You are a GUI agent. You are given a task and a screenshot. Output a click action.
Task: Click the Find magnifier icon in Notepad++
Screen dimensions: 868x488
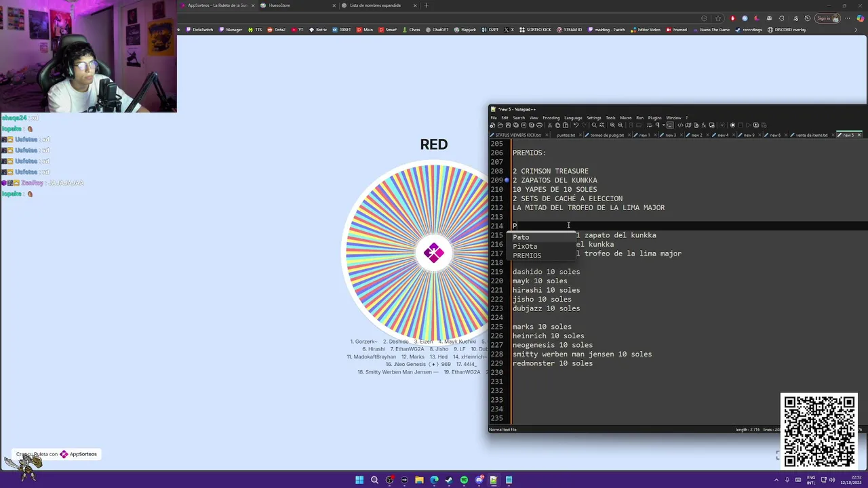594,125
